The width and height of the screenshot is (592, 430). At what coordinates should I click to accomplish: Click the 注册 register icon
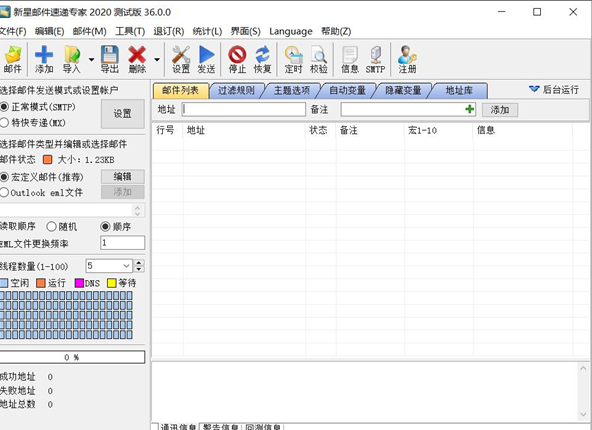tap(407, 59)
